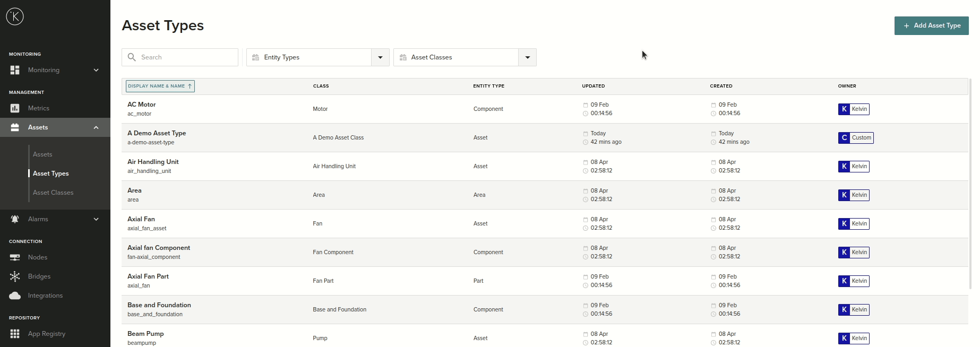Expand the Alarms sidebar chevron

pyautogui.click(x=96, y=219)
